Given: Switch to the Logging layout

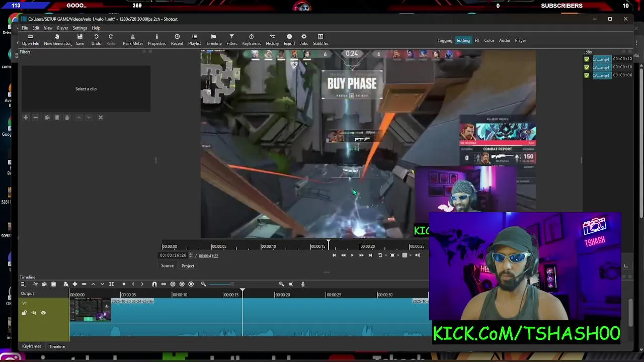Looking at the screenshot, I should (445, 41).
